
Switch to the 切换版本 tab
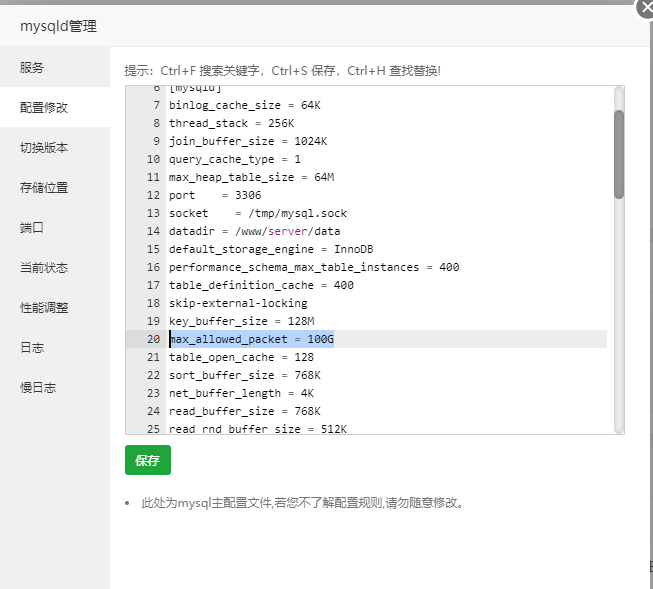click(55, 147)
